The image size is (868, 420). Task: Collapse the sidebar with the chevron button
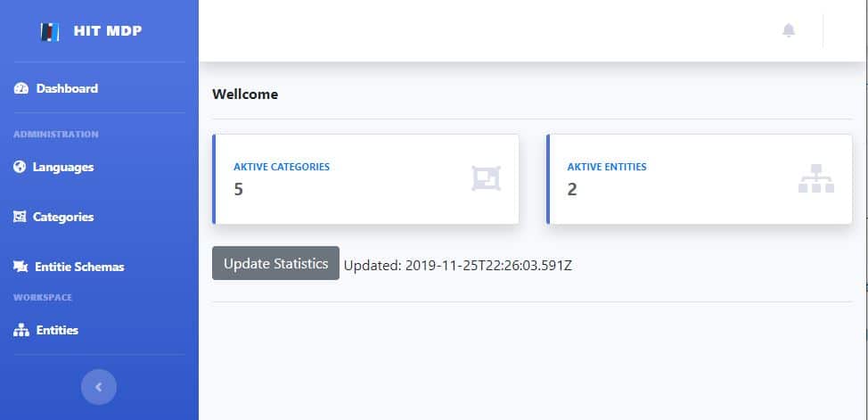coord(99,387)
